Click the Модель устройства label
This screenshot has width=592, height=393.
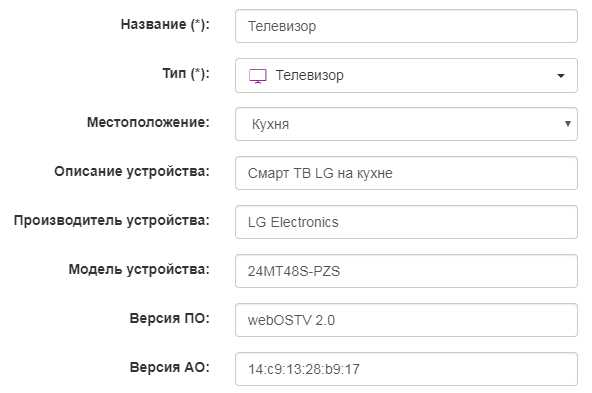139,270
